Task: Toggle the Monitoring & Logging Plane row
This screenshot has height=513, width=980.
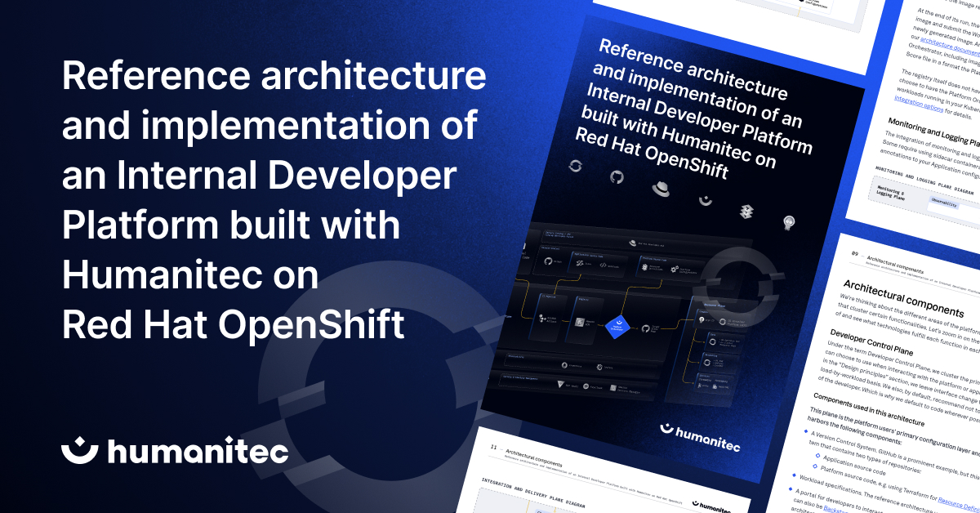Action: (x=892, y=193)
